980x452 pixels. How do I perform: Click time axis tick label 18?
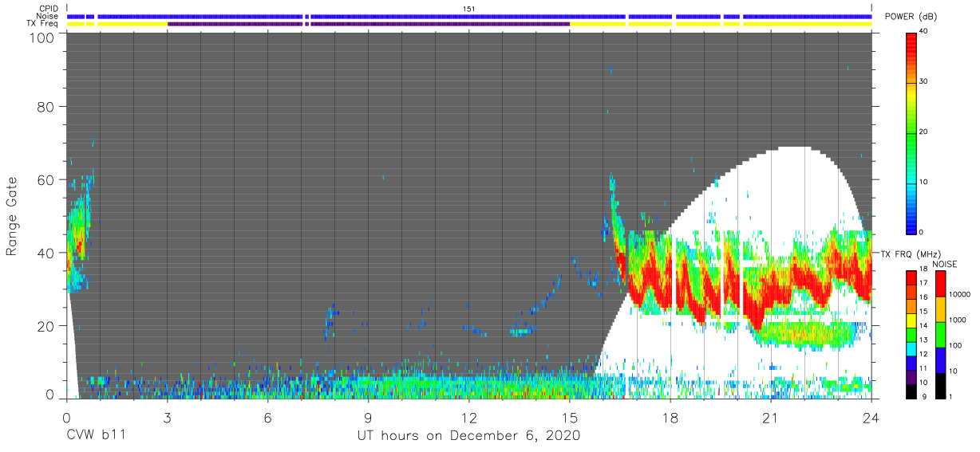point(670,418)
